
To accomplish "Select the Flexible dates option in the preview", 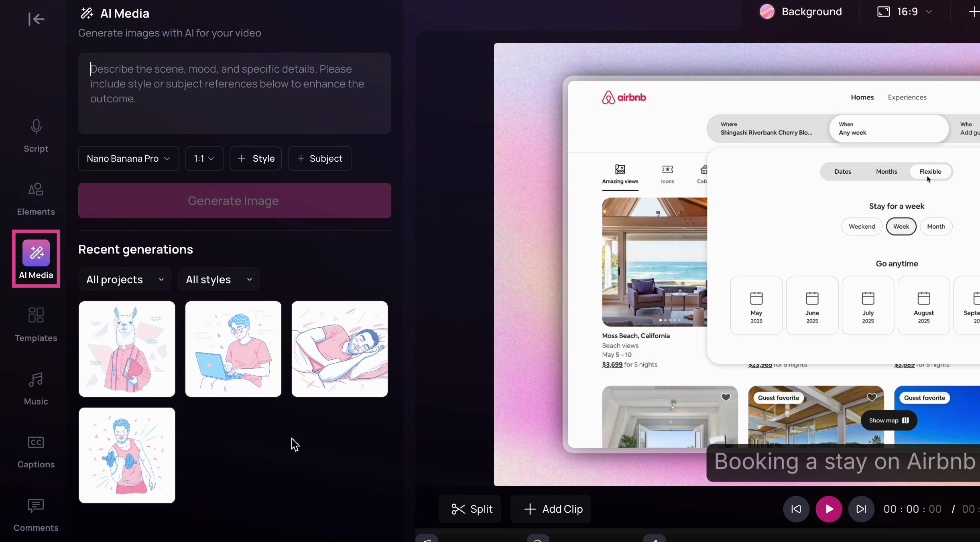I will [930, 171].
